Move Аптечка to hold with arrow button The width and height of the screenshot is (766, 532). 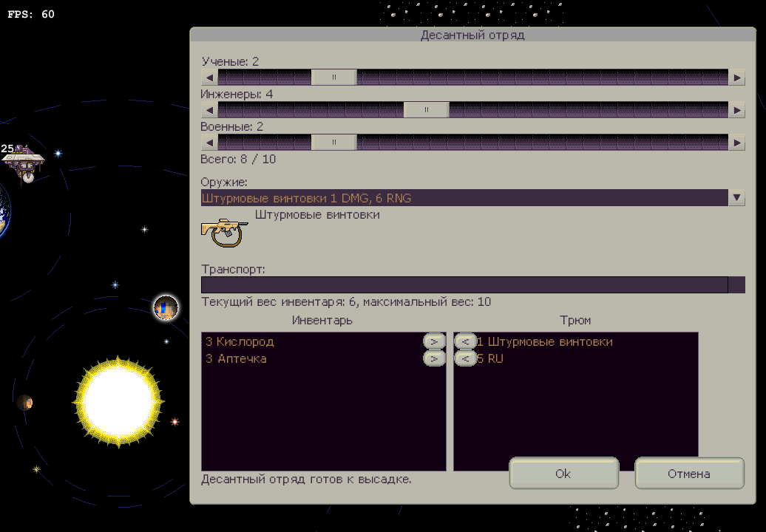pyautogui.click(x=434, y=359)
